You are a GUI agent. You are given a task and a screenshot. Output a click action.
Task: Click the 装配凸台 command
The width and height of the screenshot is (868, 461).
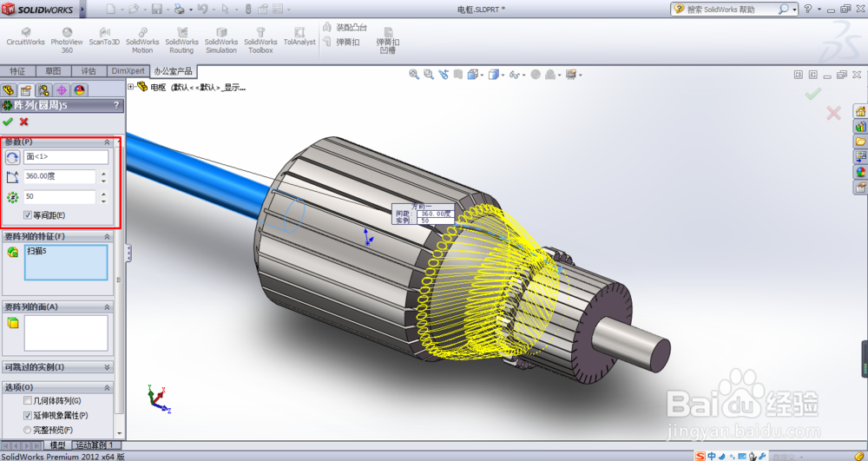(x=345, y=27)
